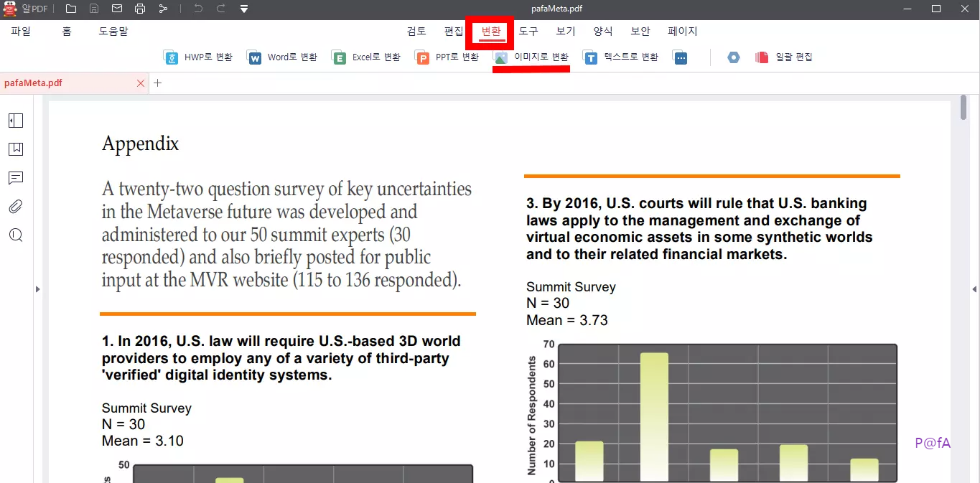The image size is (980, 483).
Task: Switch to the 도구 tab
Action: pos(528,32)
